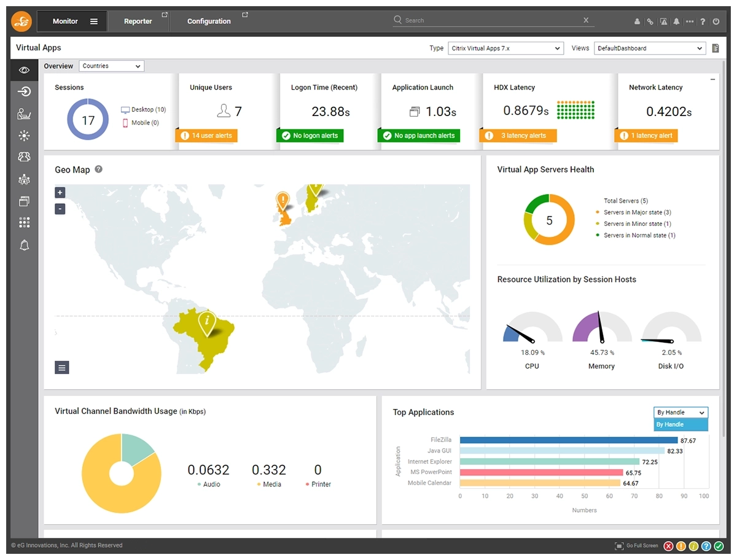Click Servers in Normal state legend
The height and width of the screenshot is (560, 737).
click(635, 235)
